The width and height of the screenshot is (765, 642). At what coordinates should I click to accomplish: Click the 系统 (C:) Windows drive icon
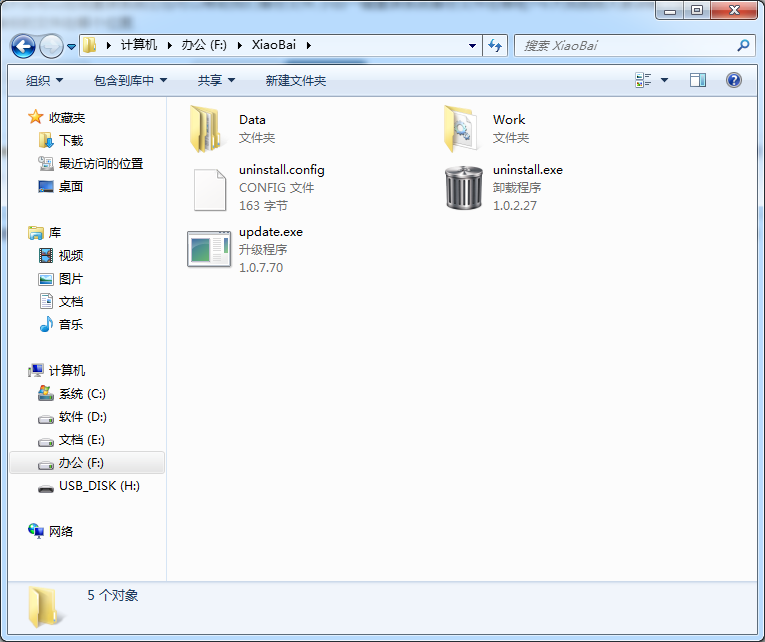point(46,393)
